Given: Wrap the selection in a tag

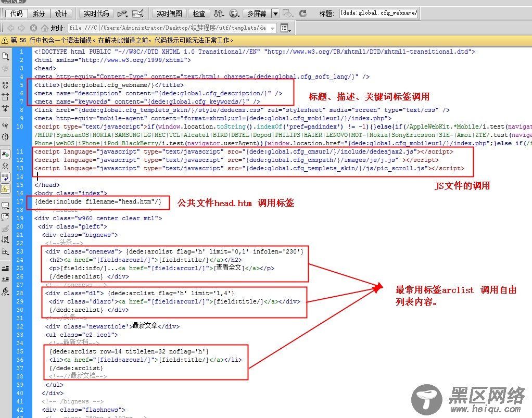Looking at the screenshot, I should pos(5,229).
